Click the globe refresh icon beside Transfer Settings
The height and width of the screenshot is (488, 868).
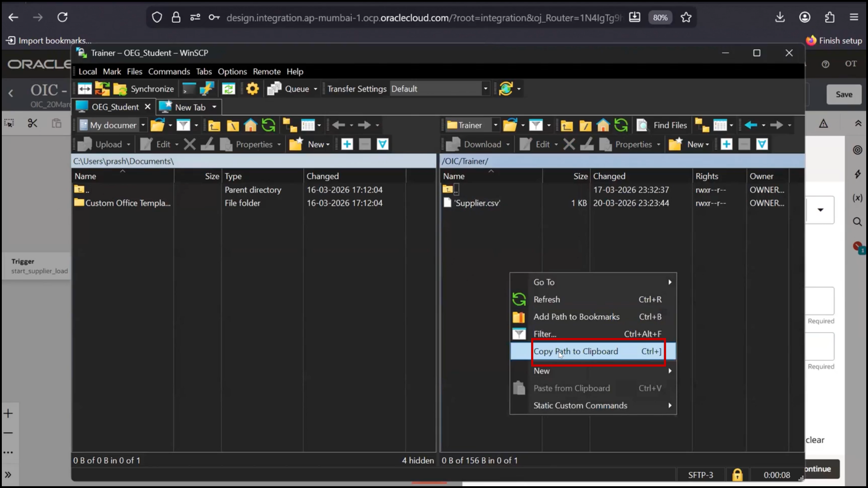(x=506, y=89)
